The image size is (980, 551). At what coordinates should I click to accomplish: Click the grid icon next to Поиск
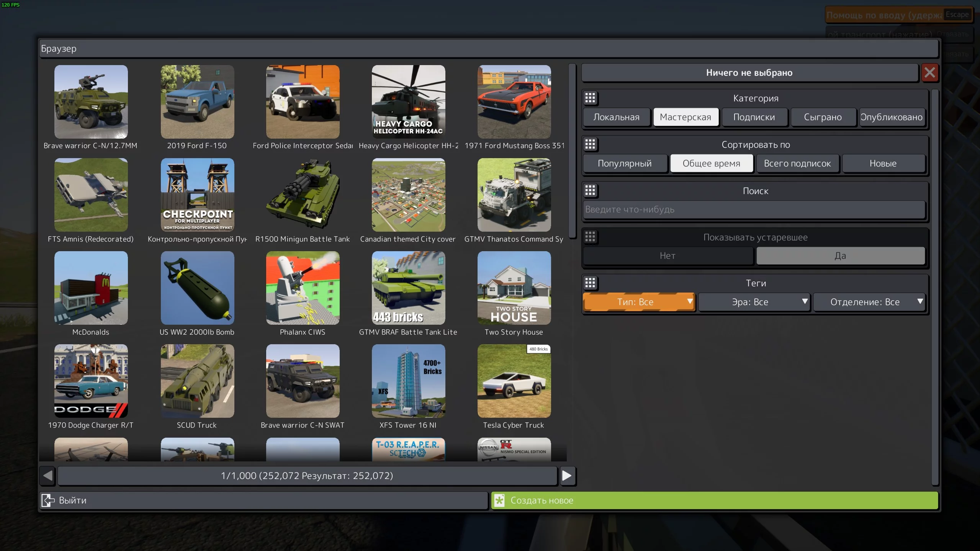click(590, 191)
